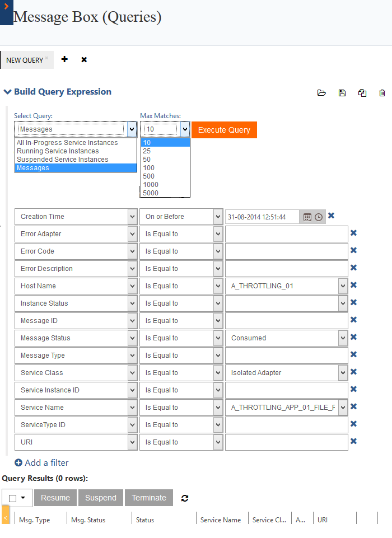
Task: Open the Message Status value dropdown
Action: pos(342,338)
